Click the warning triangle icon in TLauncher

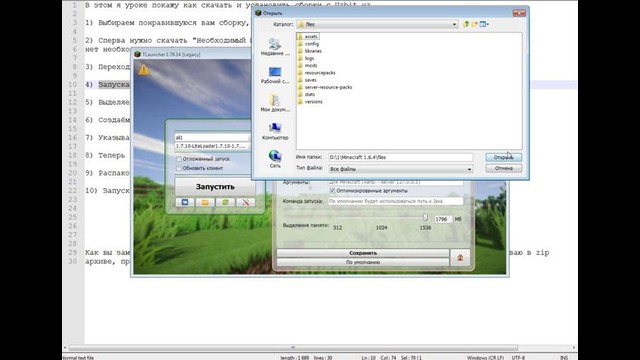click(x=144, y=69)
